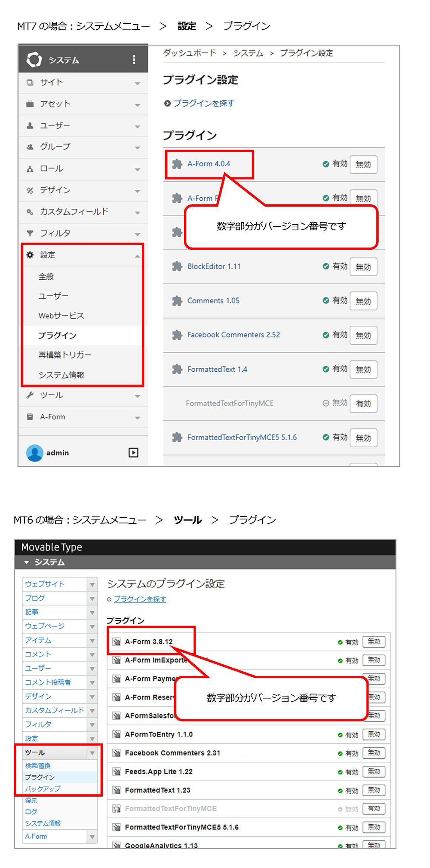This screenshot has height=868, width=430.
Task: Click the plugin icon of Feeds.App Lite 1.22
Action: 117,772
